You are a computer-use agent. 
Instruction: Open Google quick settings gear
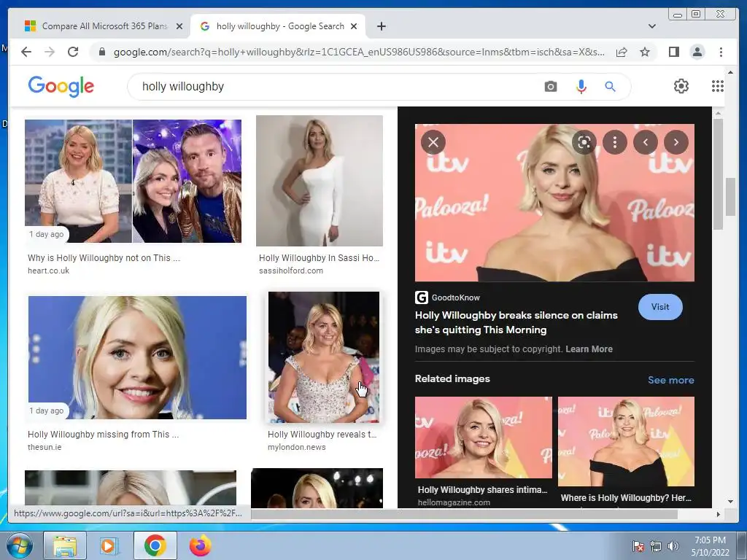pos(681,86)
